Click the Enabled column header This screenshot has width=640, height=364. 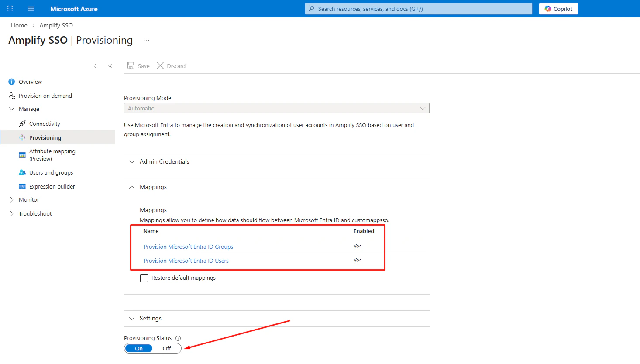364,231
